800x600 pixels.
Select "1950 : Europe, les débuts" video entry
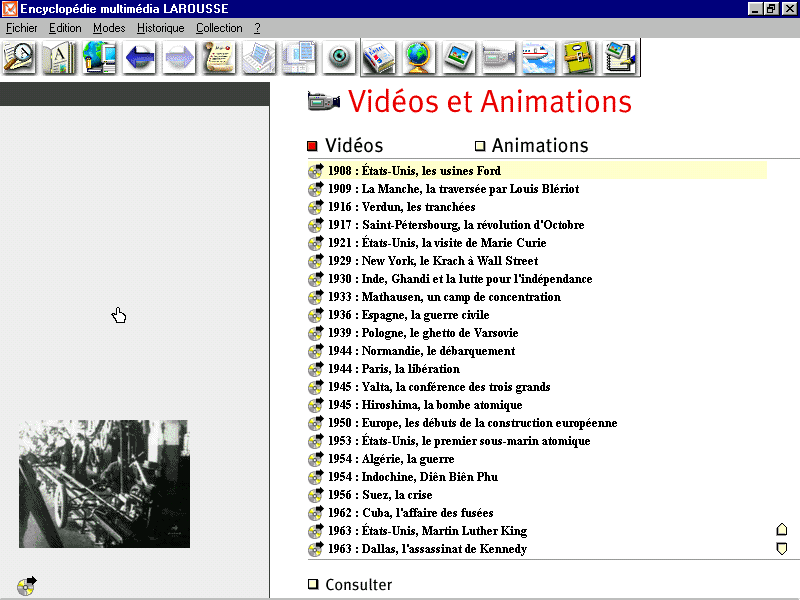[463, 423]
